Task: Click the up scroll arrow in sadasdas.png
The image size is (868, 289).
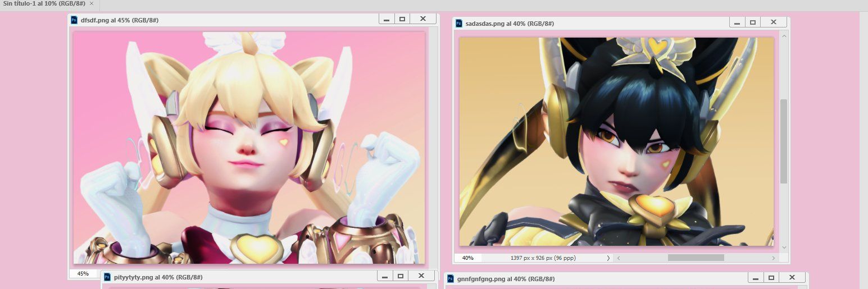Action: (x=784, y=35)
